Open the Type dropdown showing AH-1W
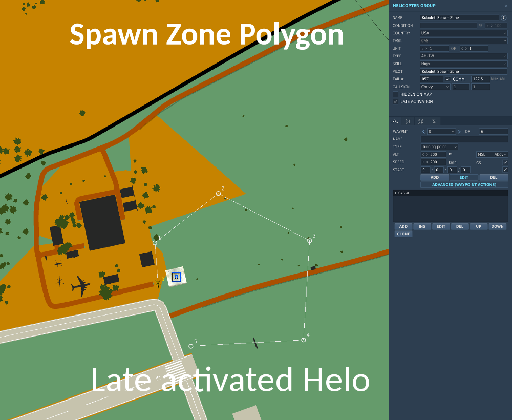The width and height of the screenshot is (512, 420). tap(463, 56)
